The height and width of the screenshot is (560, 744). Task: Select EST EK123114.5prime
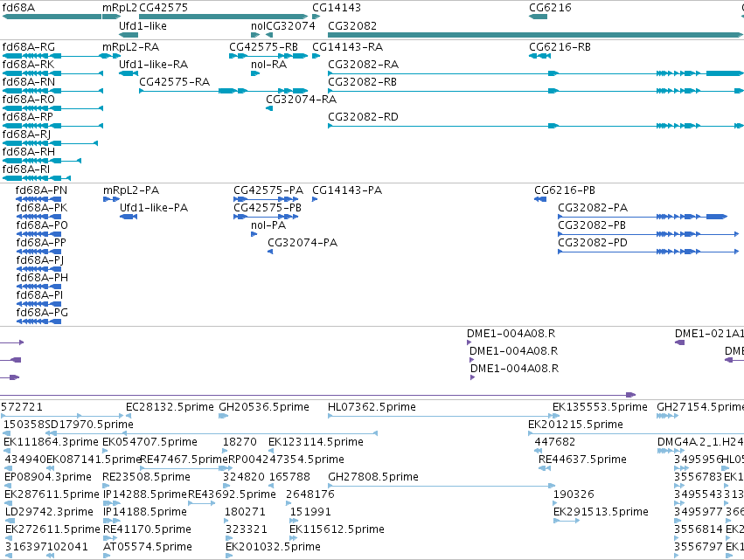316,442
